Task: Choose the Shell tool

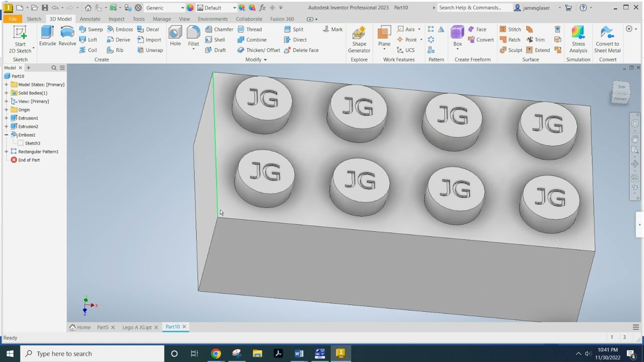Action: click(215, 40)
